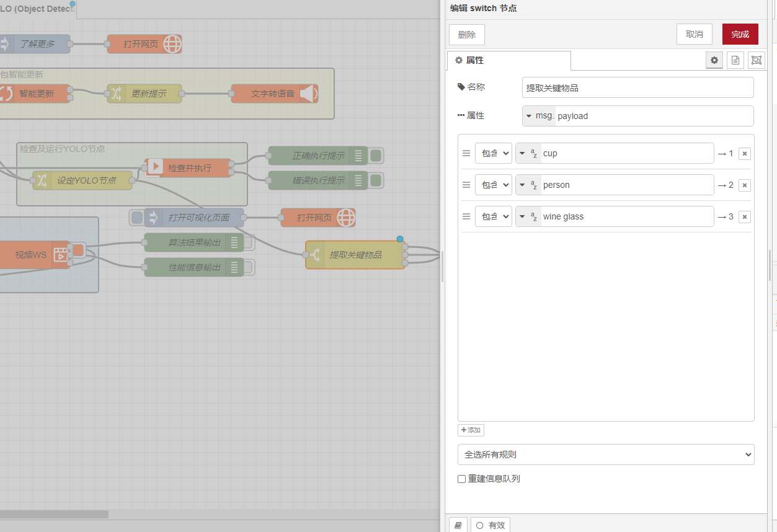Grab the cup rule drag handle

coord(466,153)
